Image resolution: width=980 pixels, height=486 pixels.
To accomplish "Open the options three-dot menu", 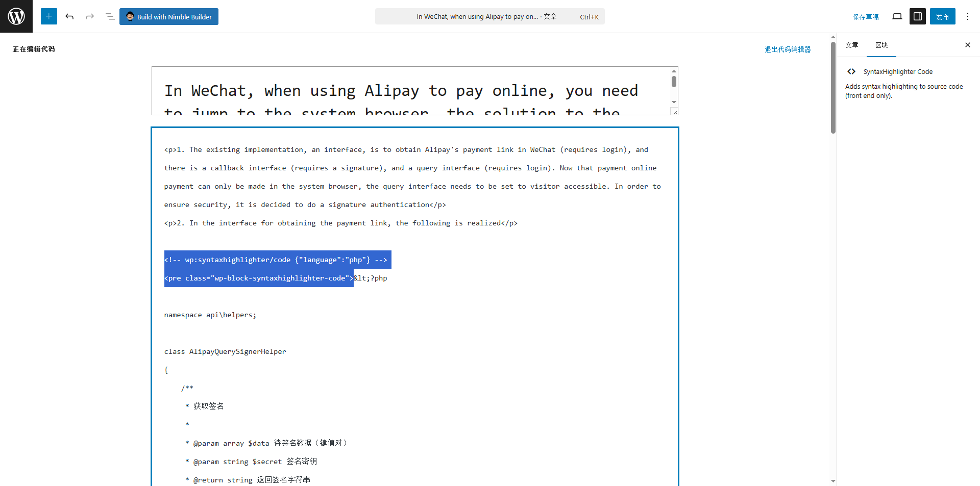I will point(968,16).
